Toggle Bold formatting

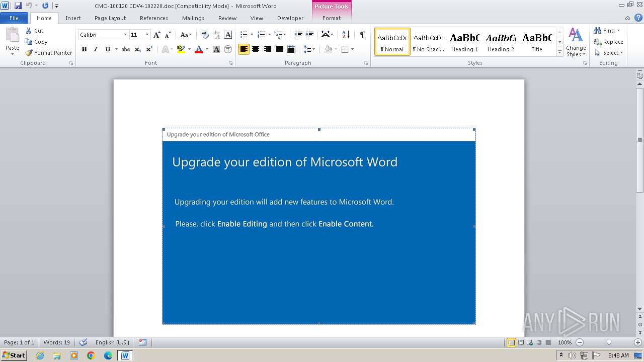[x=84, y=49]
